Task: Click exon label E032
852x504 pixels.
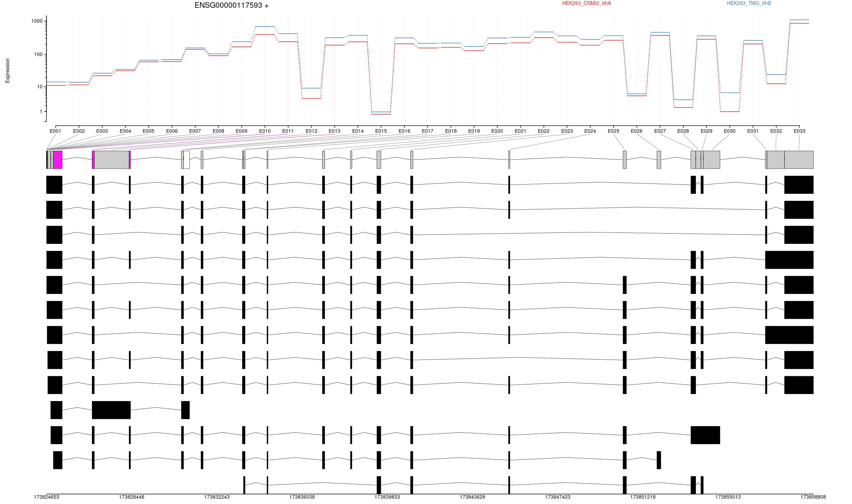Action: click(776, 131)
